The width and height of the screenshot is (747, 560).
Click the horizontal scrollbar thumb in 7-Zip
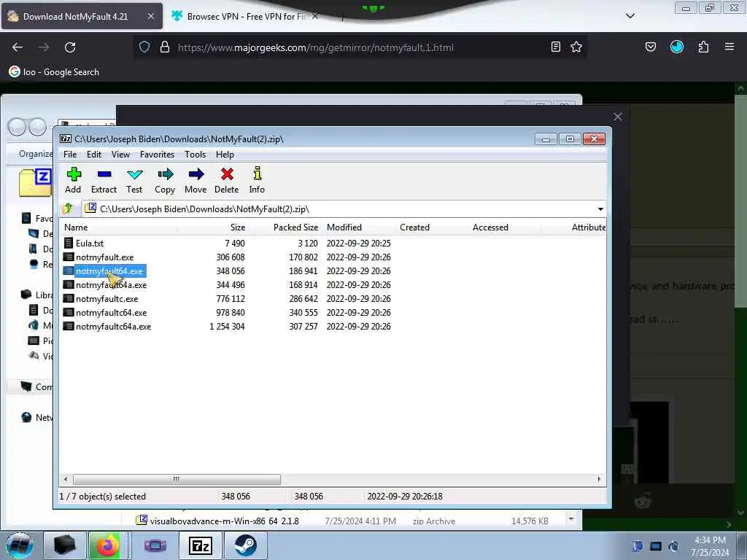pyautogui.click(x=177, y=479)
